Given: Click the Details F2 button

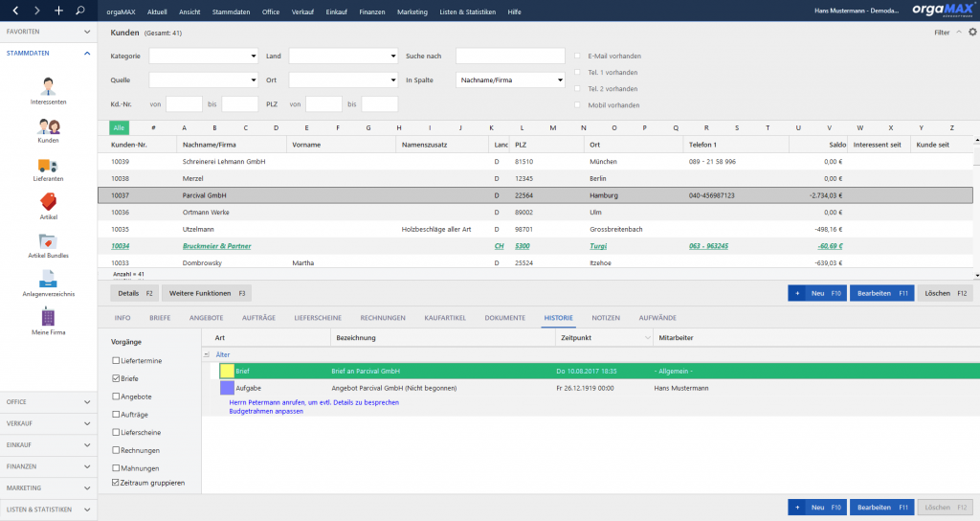Looking at the screenshot, I should point(135,293).
